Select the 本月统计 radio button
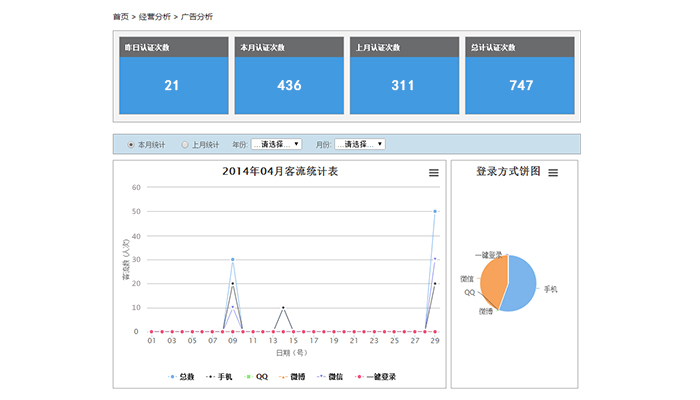The height and width of the screenshot is (400, 700). pos(131,144)
